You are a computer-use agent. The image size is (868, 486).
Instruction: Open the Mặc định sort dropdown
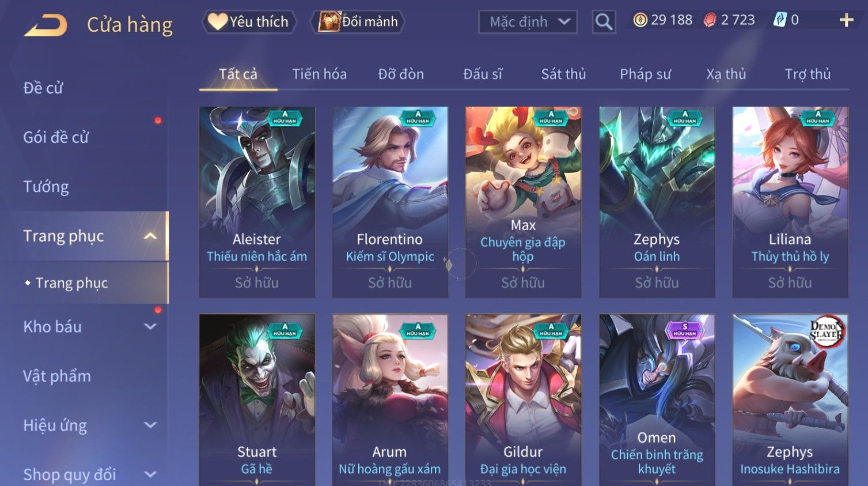point(528,22)
